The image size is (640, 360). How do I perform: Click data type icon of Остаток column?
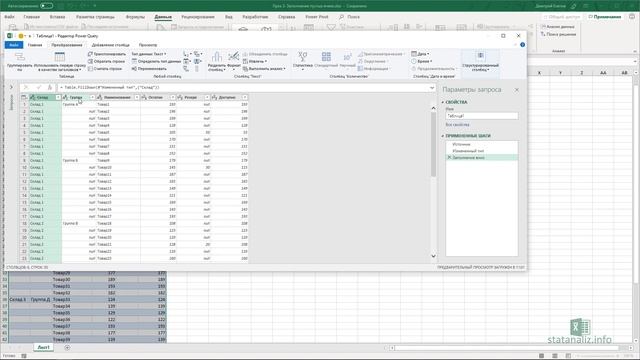click(x=144, y=97)
